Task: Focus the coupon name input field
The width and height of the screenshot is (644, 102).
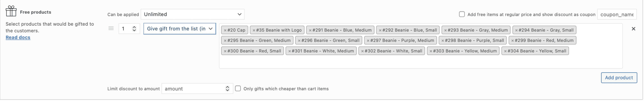Action: tap(617, 15)
